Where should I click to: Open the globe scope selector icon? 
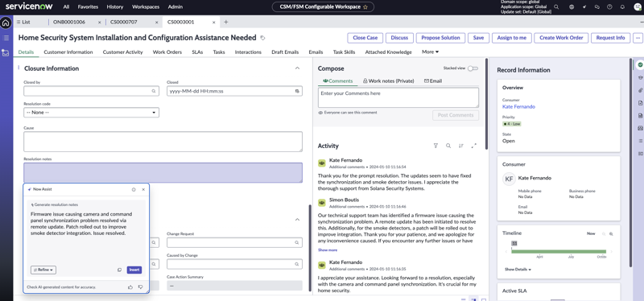pos(572,7)
